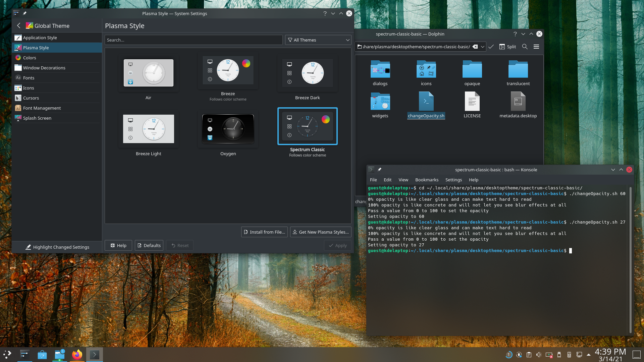Open the application launcher on the panel

pos(7,355)
